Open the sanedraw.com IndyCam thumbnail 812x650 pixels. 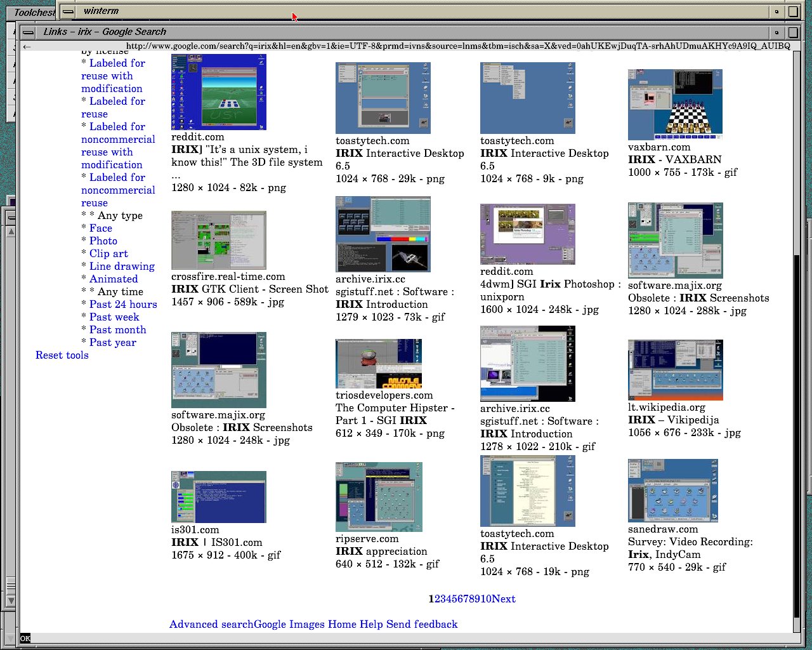[672, 491]
